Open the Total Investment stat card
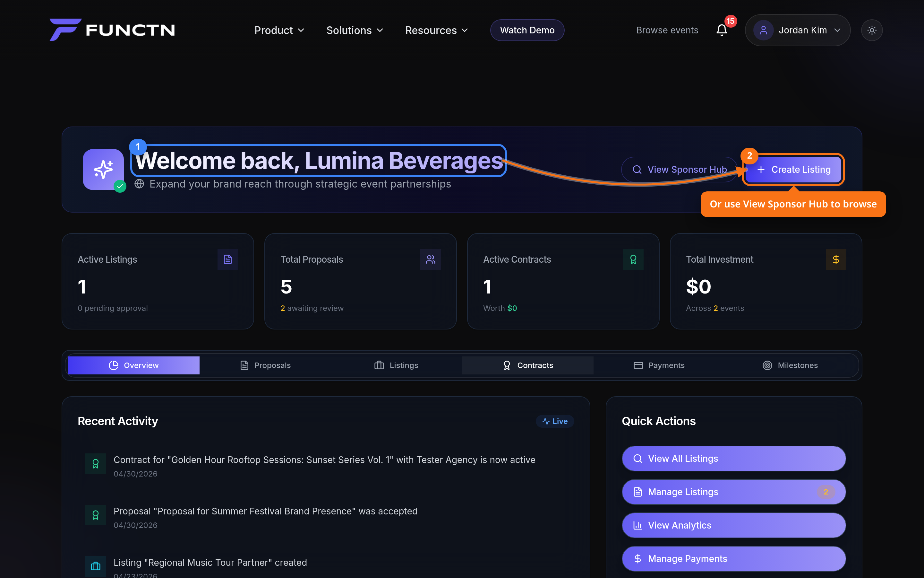The image size is (924, 578). coord(766,281)
